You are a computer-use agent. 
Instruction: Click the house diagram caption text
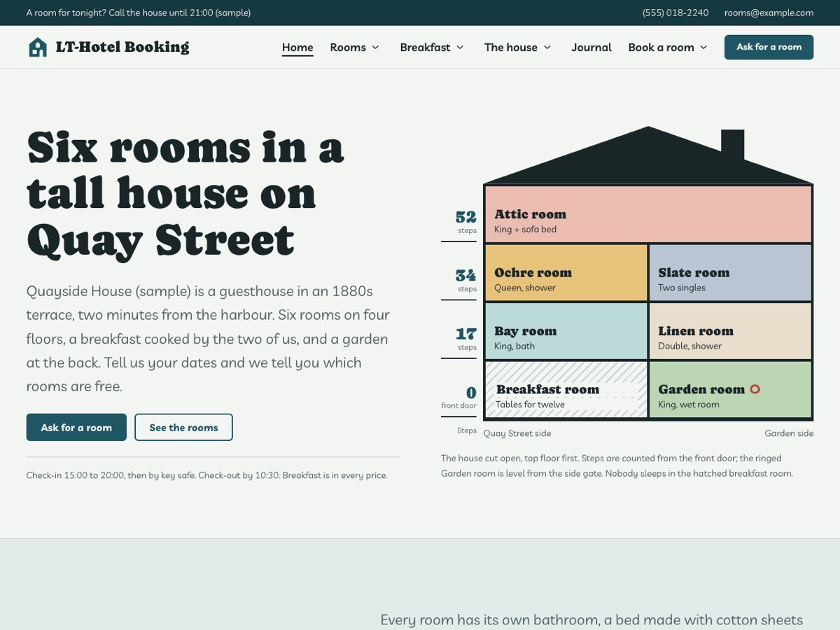617,465
